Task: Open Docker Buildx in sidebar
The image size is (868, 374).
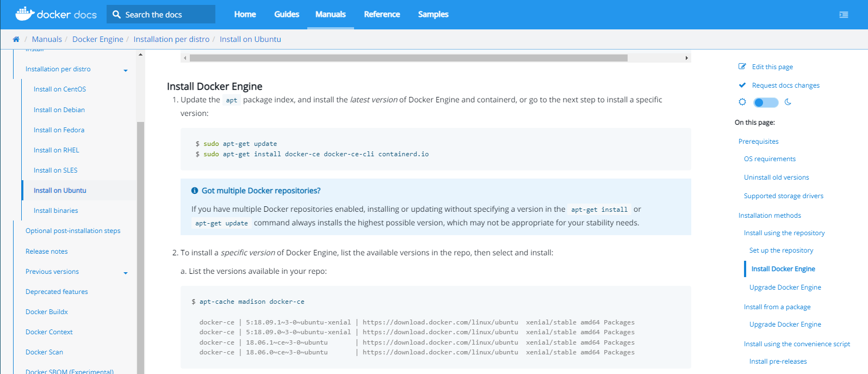Action: coord(47,312)
